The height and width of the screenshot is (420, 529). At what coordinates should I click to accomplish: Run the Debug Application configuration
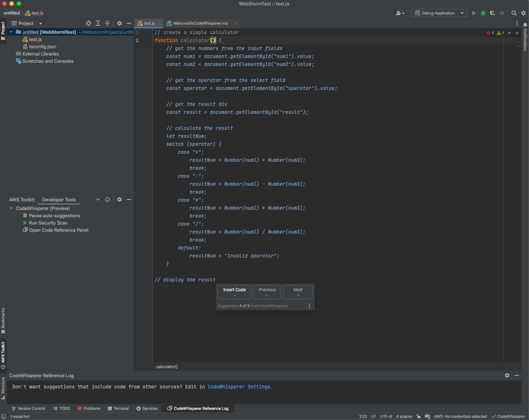point(474,13)
